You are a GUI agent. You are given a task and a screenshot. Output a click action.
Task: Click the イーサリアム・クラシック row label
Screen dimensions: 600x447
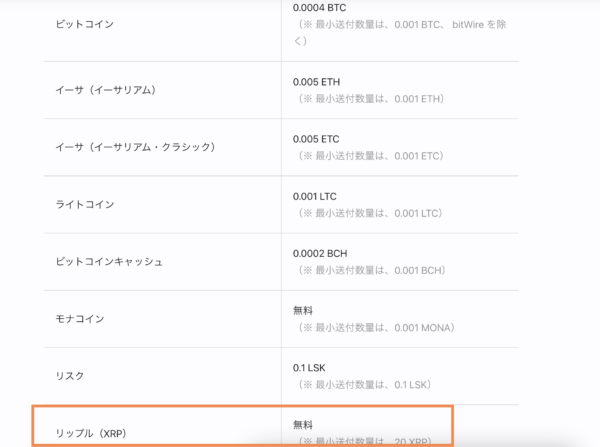[x=135, y=147]
